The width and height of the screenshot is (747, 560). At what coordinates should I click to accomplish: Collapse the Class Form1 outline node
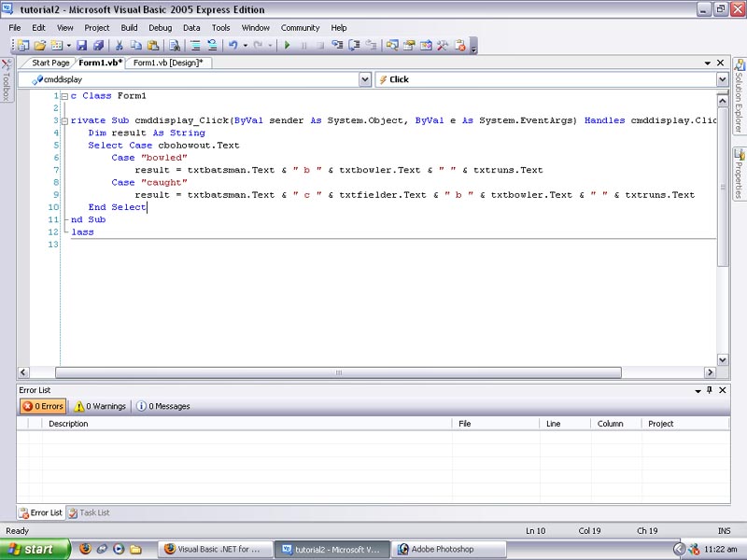64,96
